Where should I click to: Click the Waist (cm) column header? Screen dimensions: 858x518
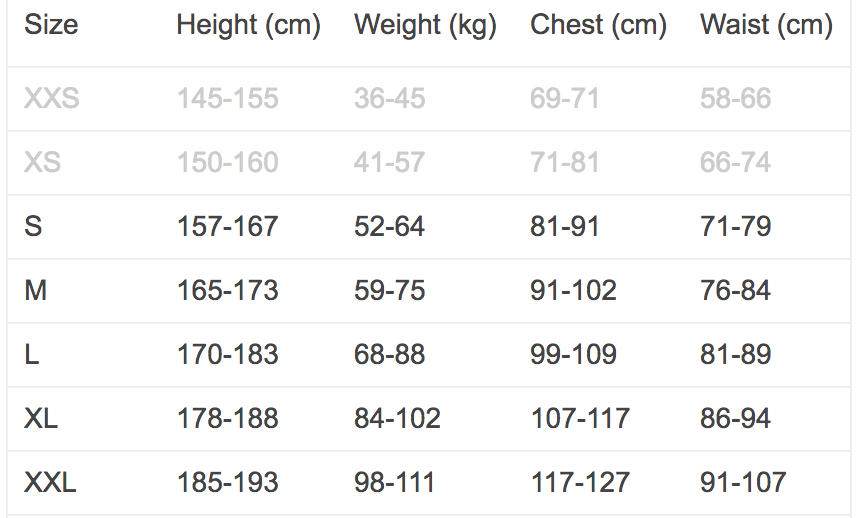pos(766,25)
